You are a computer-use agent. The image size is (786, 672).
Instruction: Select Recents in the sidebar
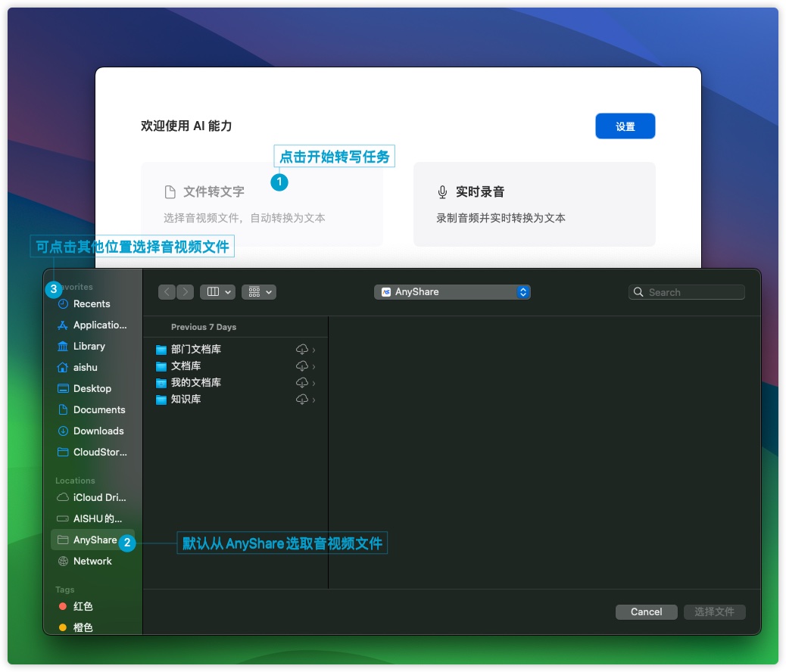tap(92, 303)
